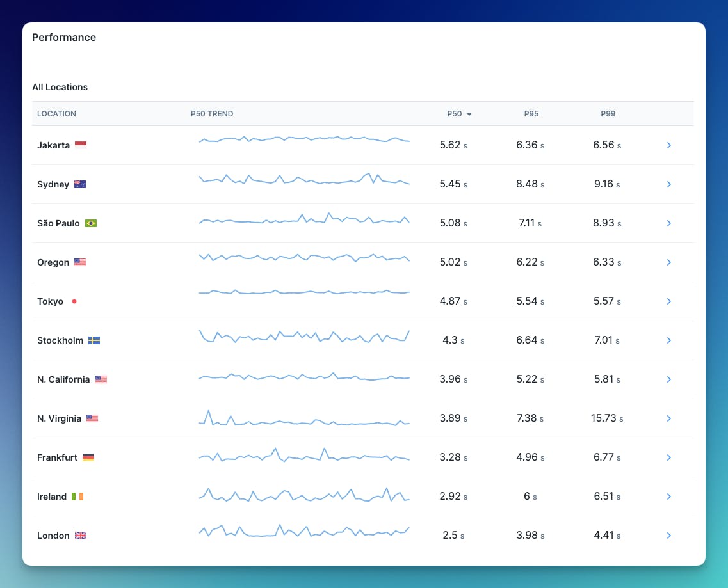Select the US flag next to Oregon

[79, 262]
